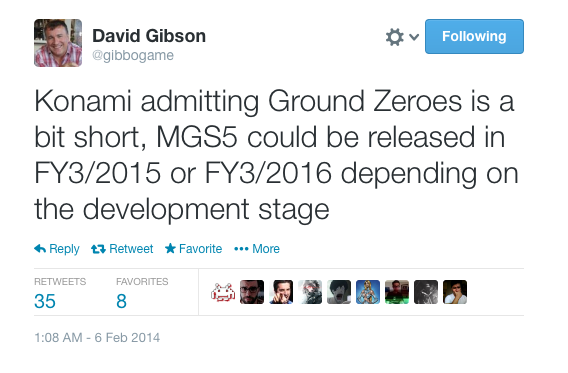Click the Reply text link

coord(64,249)
